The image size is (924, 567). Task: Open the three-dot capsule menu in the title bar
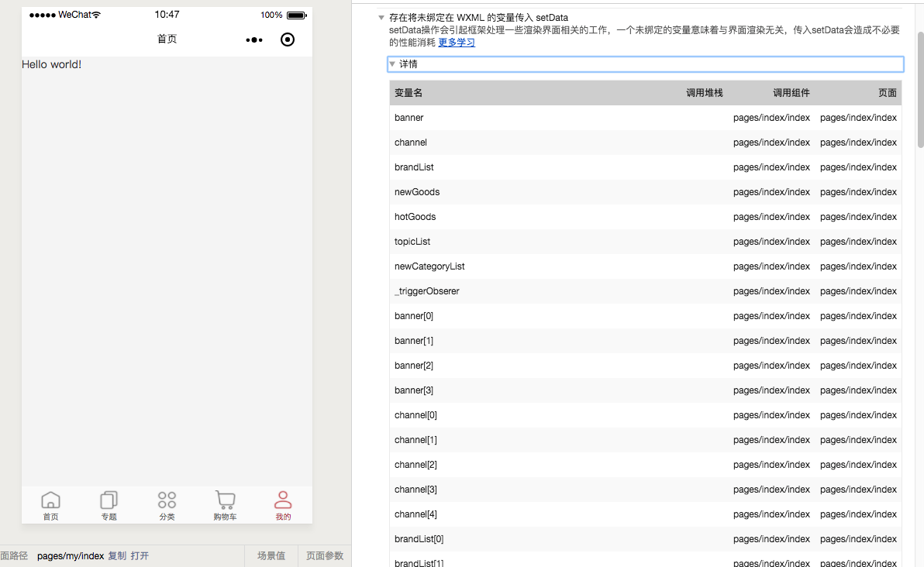(x=253, y=40)
